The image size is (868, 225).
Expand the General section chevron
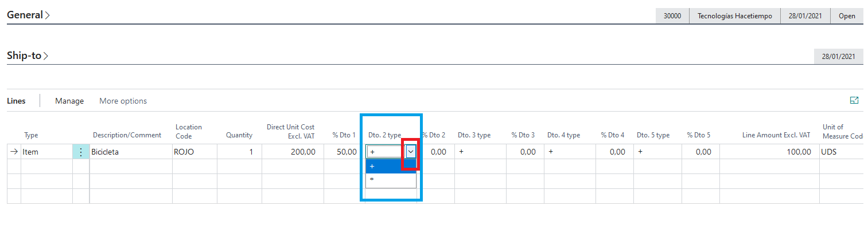click(47, 15)
